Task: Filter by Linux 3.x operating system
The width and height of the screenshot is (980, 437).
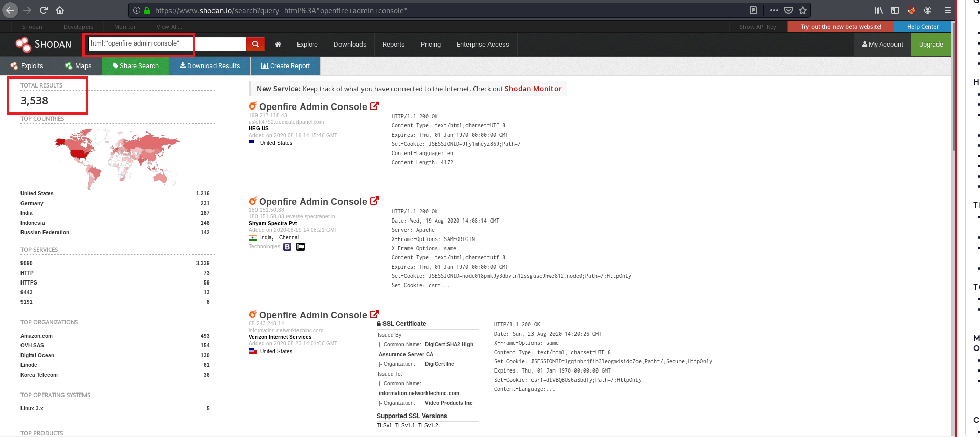Action: pyautogui.click(x=32, y=408)
